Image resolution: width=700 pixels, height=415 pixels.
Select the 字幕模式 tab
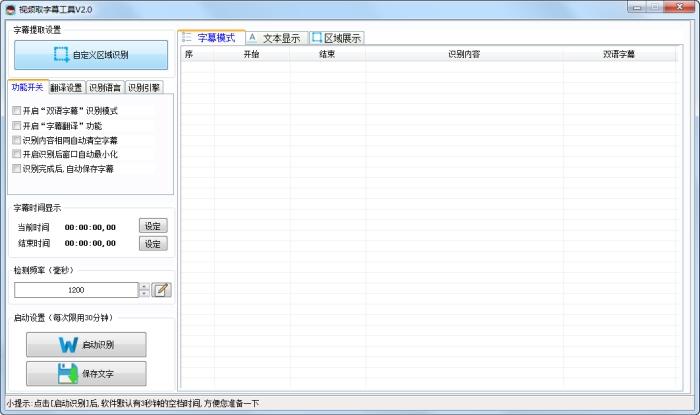[211, 37]
